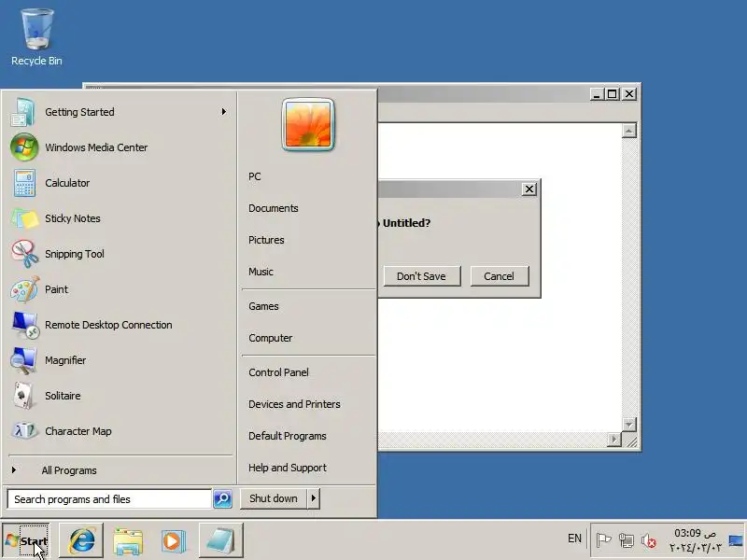Open Internet Explorer from taskbar
This screenshot has width=747, height=560.
[x=81, y=540]
